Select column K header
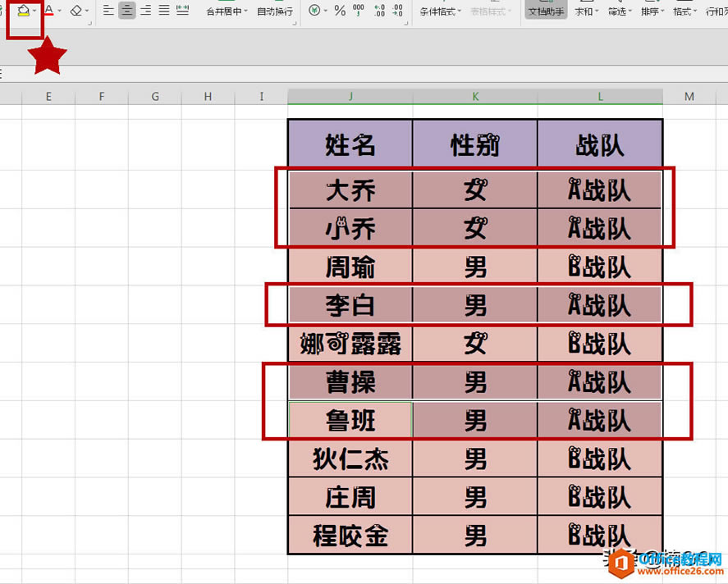The height and width of the screenshot is (584, 728). 475,97
